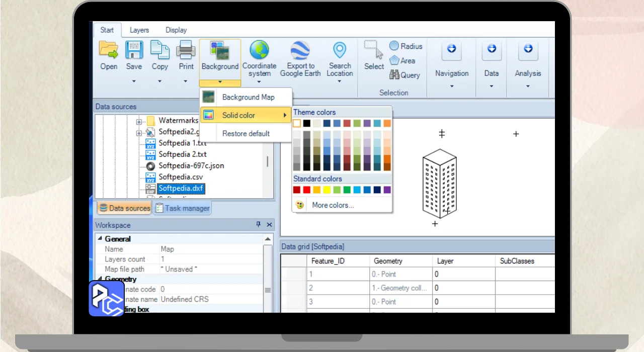Collapse the General properties section
The image size is (644, 352).
(100, 239)
